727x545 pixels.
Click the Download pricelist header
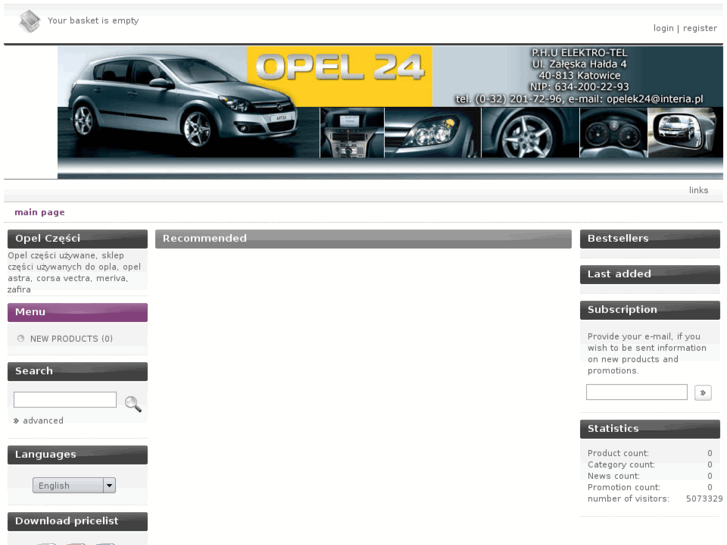click(77, 521)
